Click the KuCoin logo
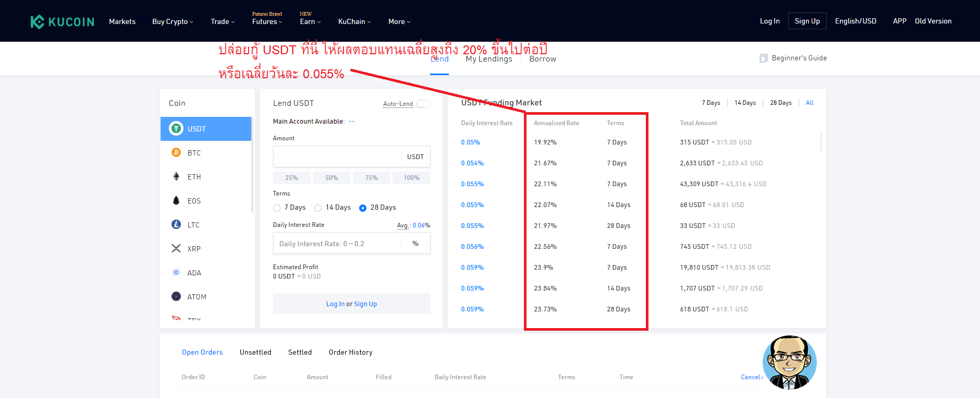This screenshot has width=980, height=398. pyautogui.click(x=62, y=21)
